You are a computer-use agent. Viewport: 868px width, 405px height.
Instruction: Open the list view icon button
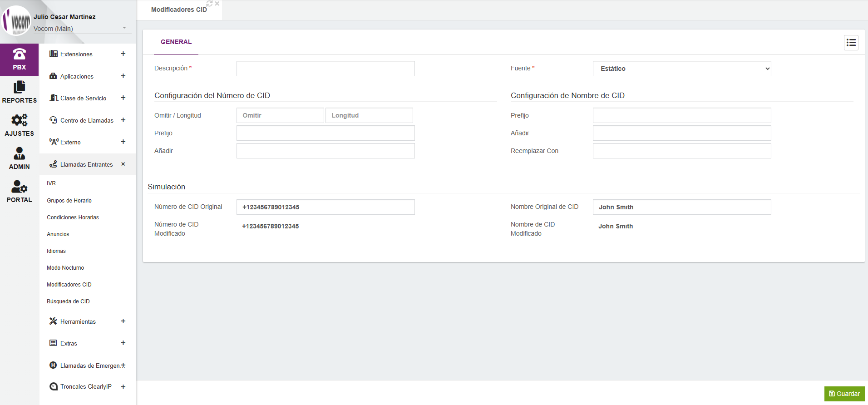click(851, 43)
